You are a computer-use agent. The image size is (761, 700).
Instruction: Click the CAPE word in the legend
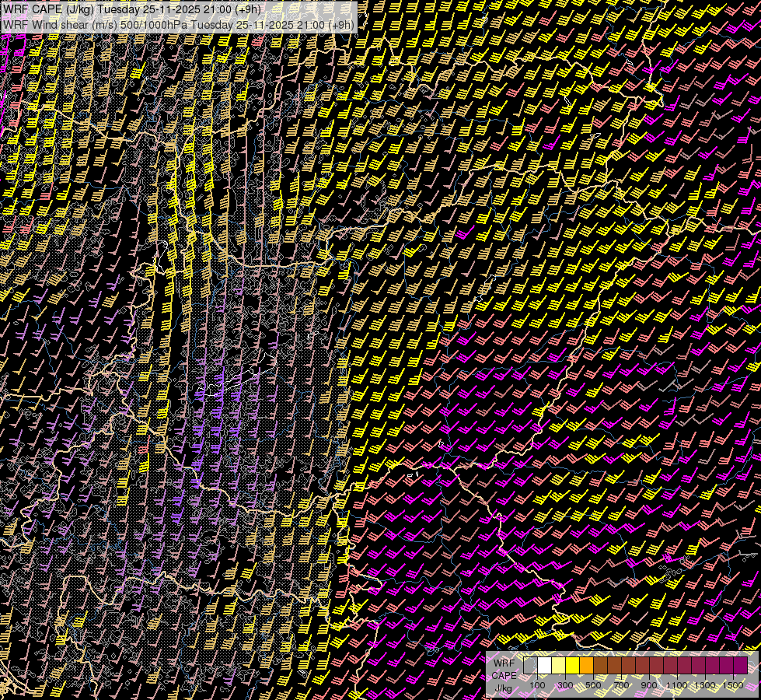click(x=504, y=676)
